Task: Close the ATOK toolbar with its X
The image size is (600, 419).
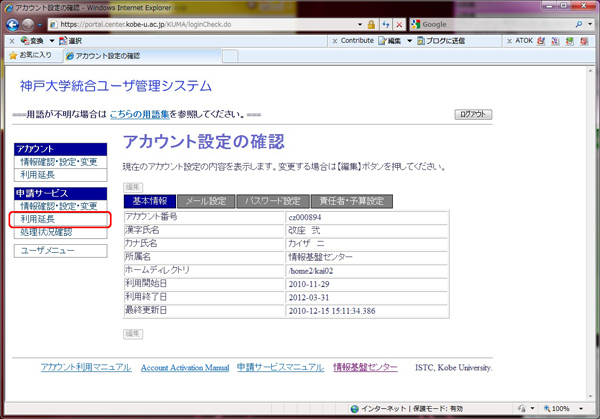Action: (x=509, y=41)
